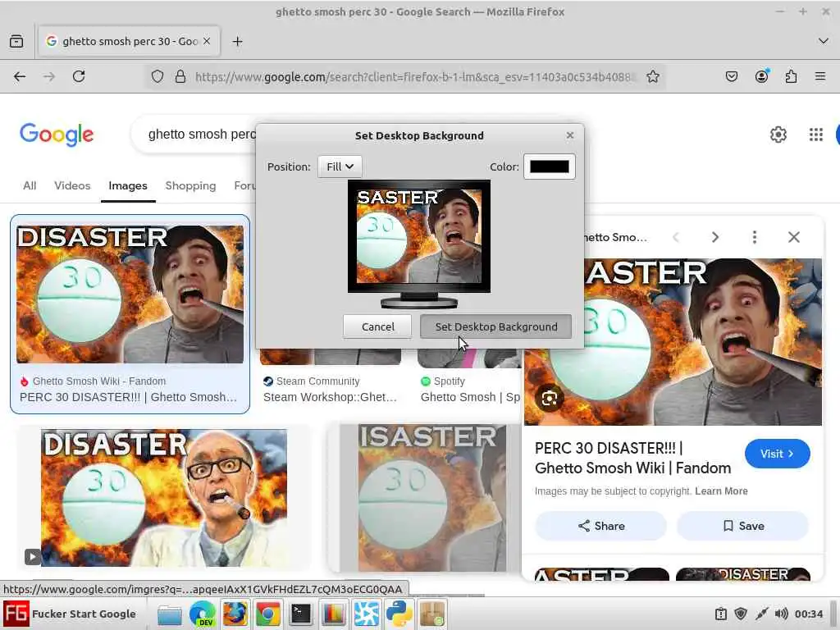Open the Spotify Ghetto Smosh result link

(x=470, y=397)
